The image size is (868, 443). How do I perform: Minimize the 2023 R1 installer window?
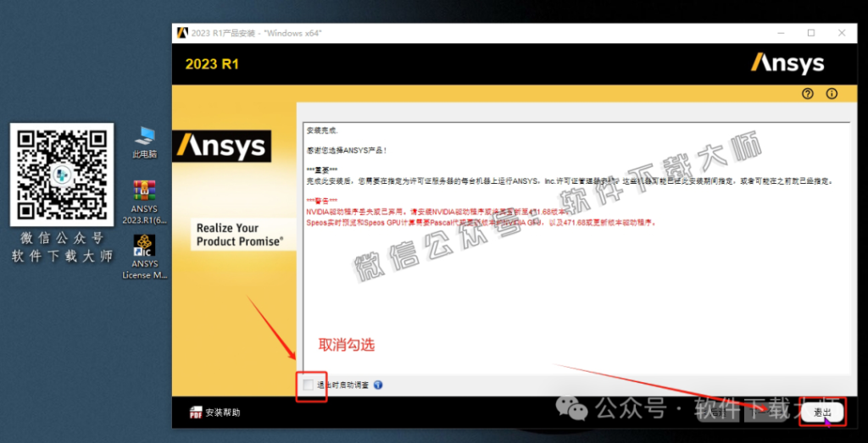[x=782, y=33]
